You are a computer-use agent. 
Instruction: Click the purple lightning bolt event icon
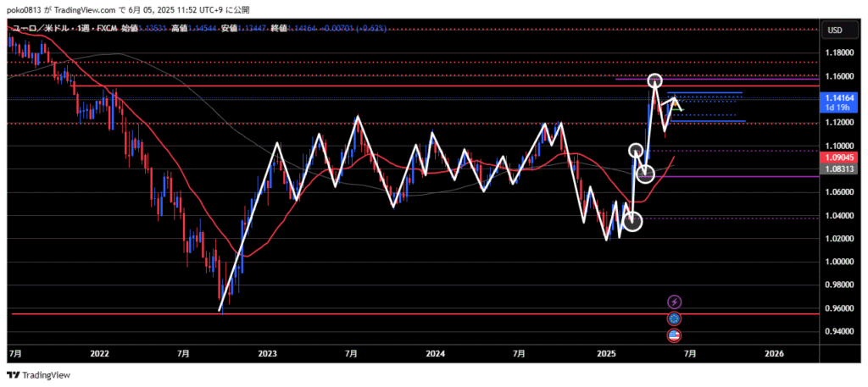pos(674,301)
